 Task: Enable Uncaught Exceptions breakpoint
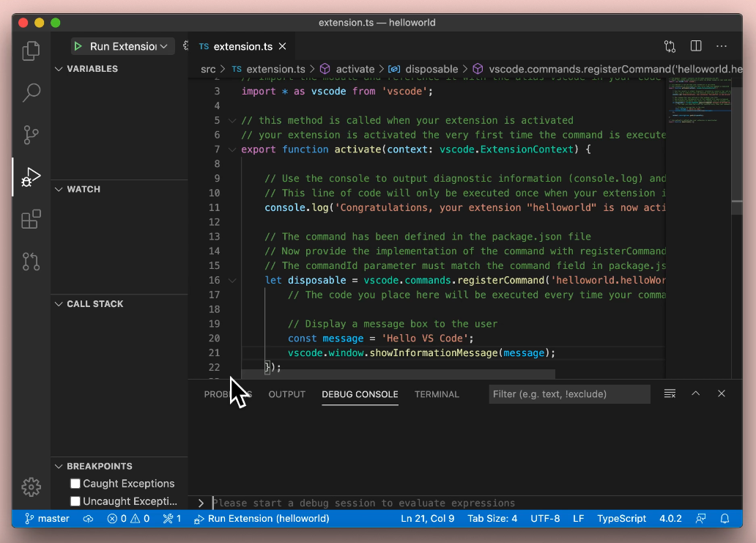(x=75, y=501)
